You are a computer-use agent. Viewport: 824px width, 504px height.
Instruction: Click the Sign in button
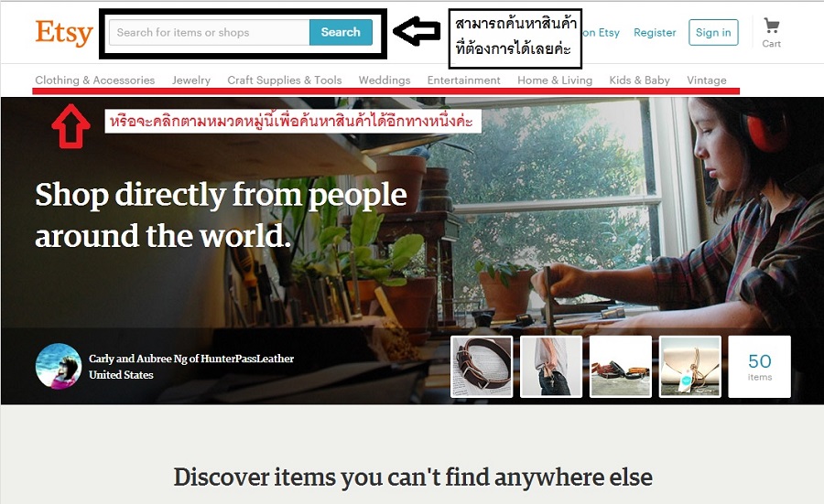pos(713,32)
